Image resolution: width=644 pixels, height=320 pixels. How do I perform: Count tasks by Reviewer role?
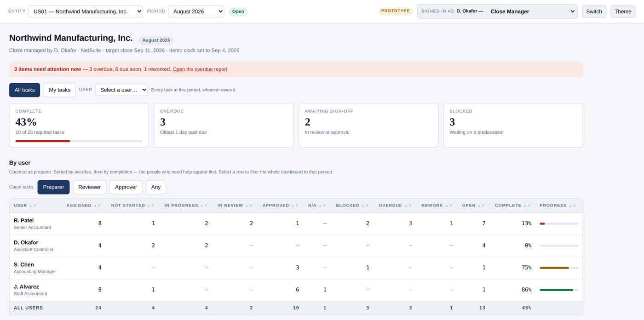(x=90, y=187)
